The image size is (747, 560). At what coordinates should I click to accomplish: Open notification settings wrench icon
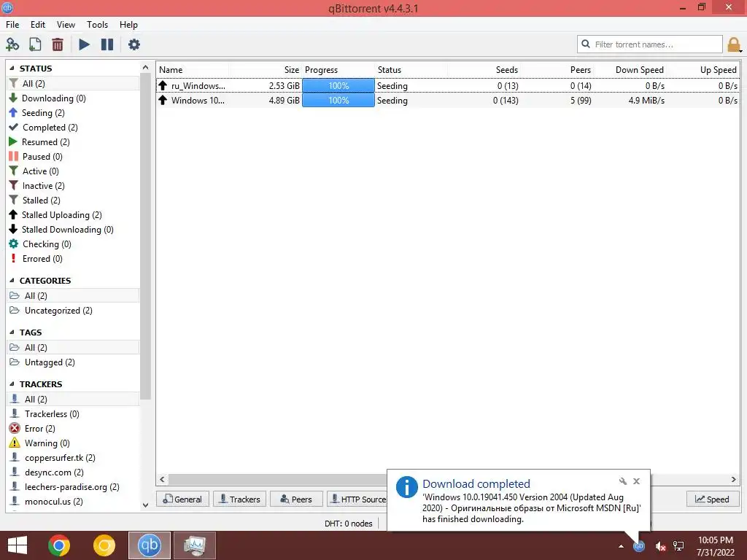coord(623,481)
